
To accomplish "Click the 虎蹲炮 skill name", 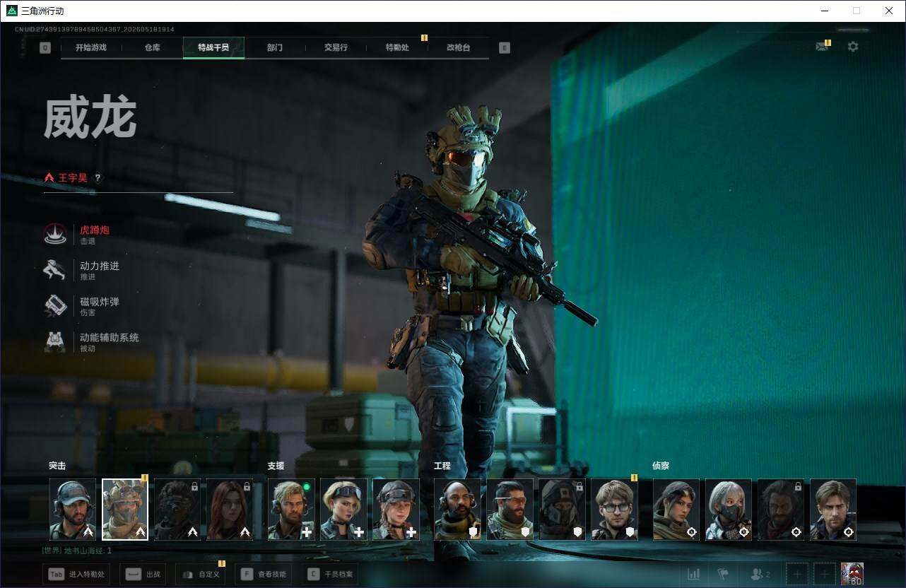I will pos(95,230).
